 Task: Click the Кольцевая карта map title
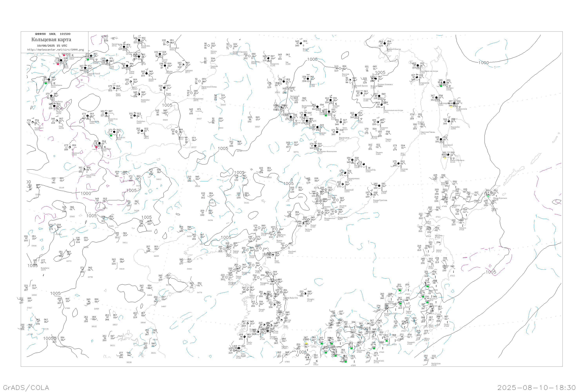51,40
